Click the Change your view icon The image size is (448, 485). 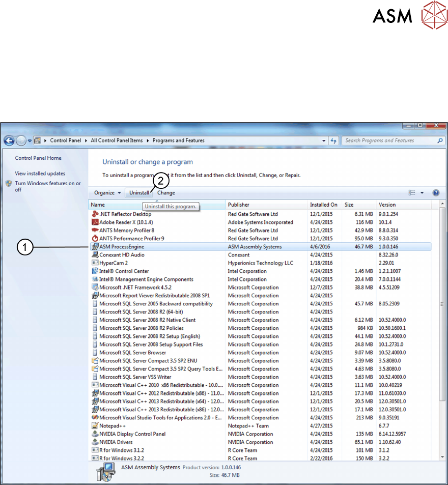click(x=412, y=193)
